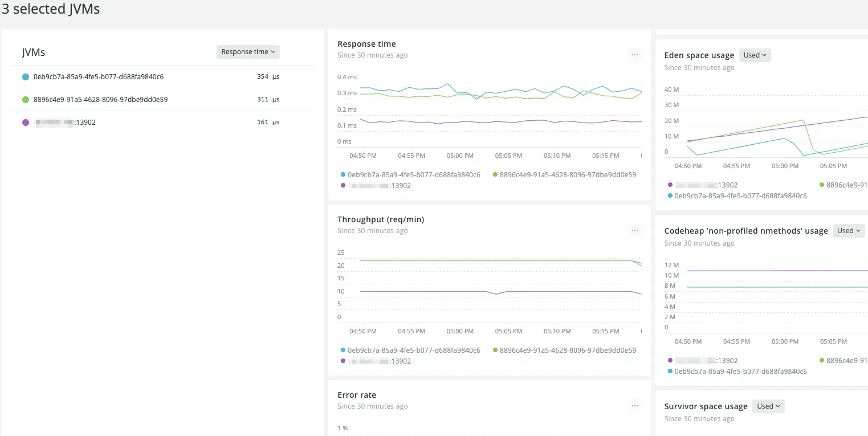Toggle the 8896c4e9 series in Response time legend

coord(564,174)
